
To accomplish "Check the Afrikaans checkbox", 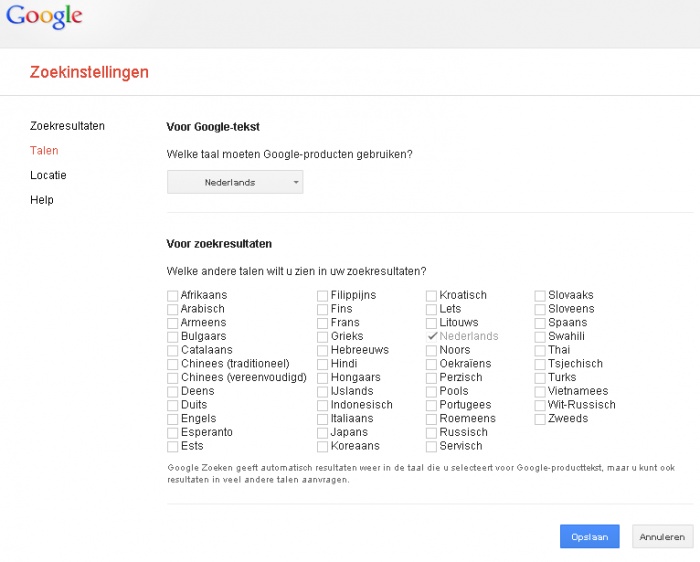I will point(172,296).
